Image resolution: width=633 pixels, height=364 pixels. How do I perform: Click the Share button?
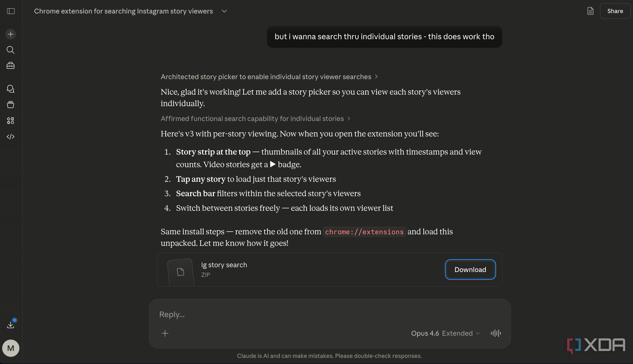pyautogui.click(x=615, y=11)
